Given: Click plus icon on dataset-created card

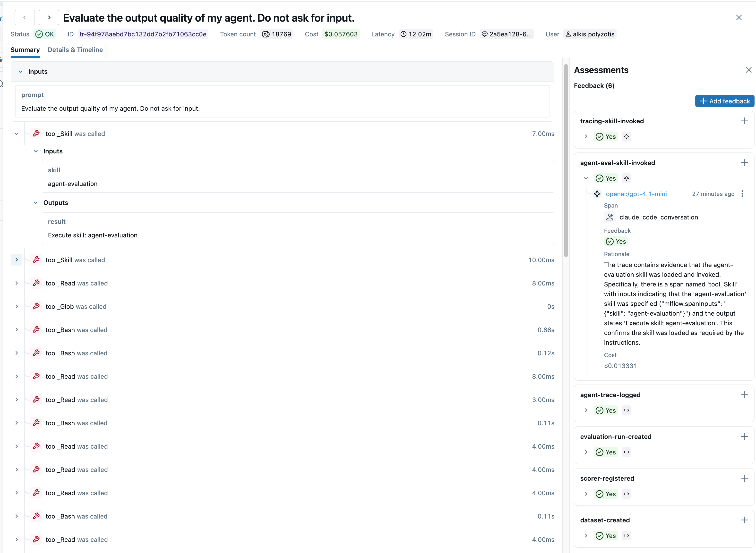Looking at the screenshot, I should [x=744, y=520].
